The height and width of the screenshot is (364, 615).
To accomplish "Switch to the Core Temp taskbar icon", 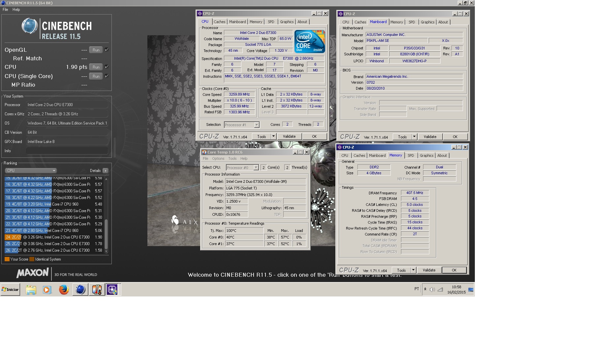I will (97, 290).
